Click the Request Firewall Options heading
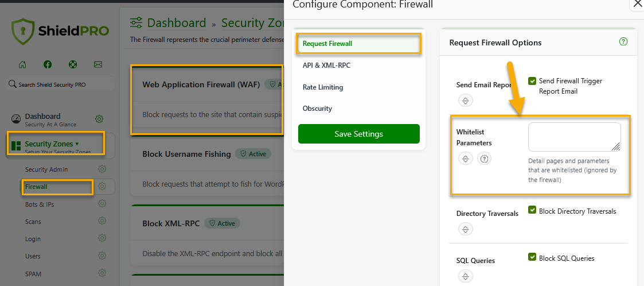The height and width of the screenshot is (286, 644). [x=495, y=42]
